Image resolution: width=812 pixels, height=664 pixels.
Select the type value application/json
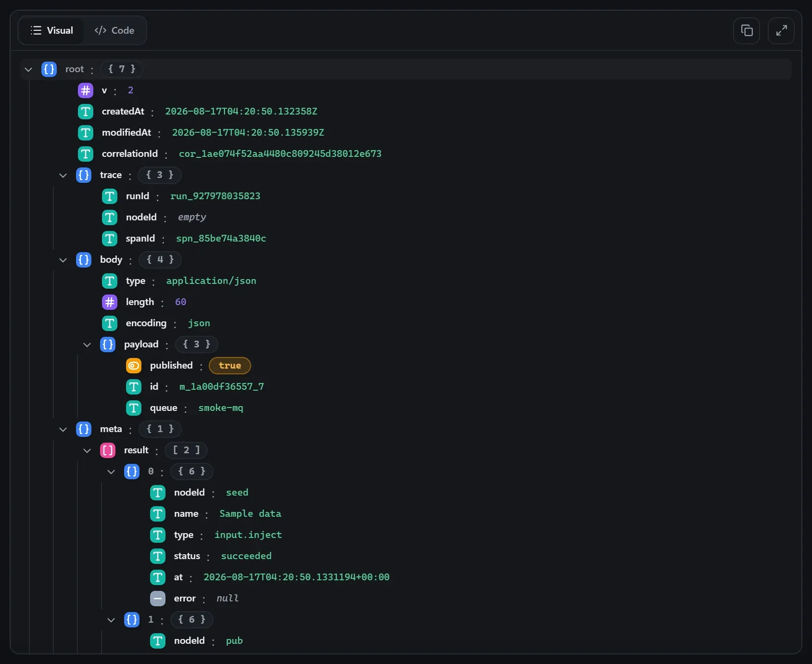211,281
